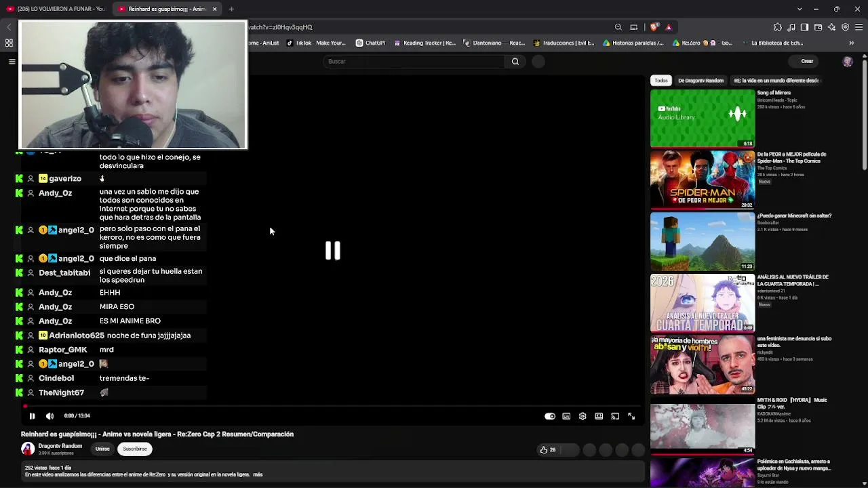Enter fullscreen mode in the player

(x=631, y=416)
